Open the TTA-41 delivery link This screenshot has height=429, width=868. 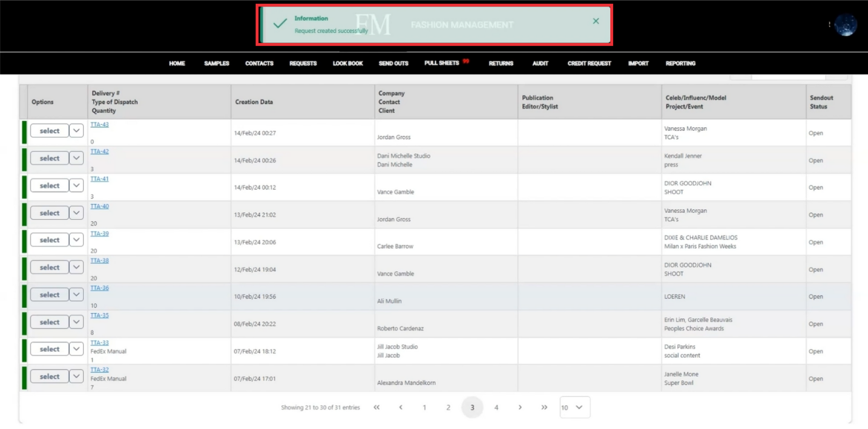click(99, 179)
